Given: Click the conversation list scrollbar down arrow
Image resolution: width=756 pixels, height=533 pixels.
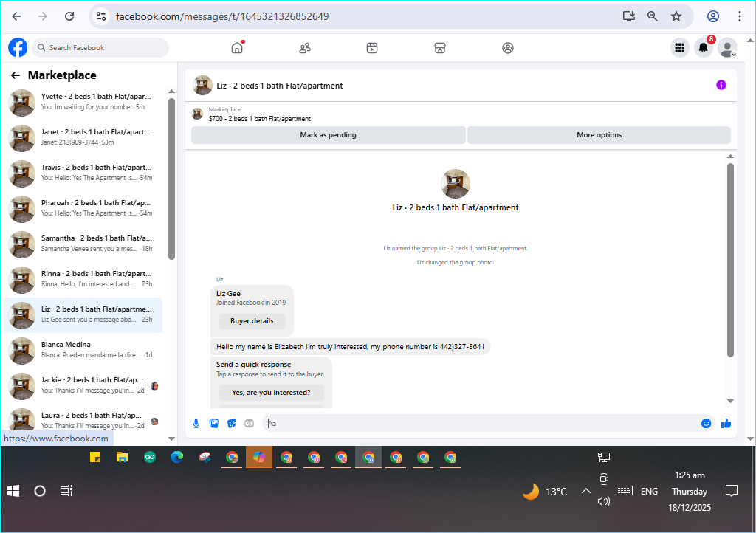Looking at the screenshot, I should tap(171, 439).
